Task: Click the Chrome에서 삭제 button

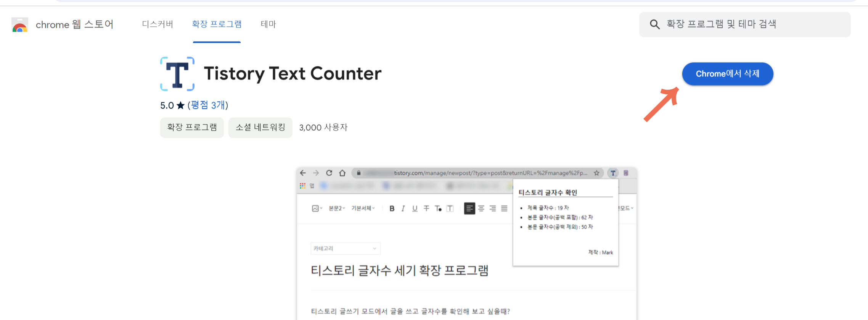Action: coord(728,74)
